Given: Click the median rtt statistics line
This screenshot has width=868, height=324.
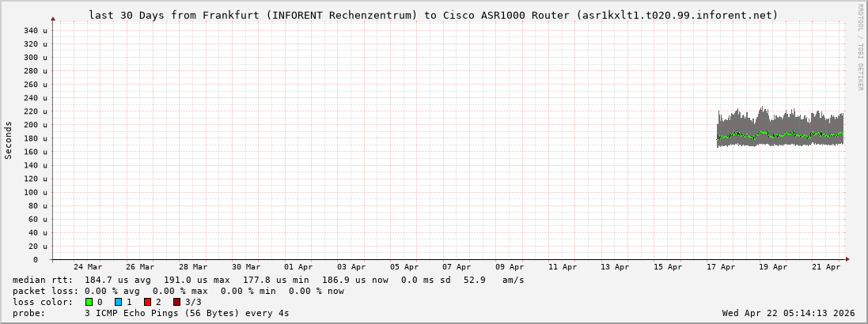Looking at the screenshot, I should click(268, 280).
